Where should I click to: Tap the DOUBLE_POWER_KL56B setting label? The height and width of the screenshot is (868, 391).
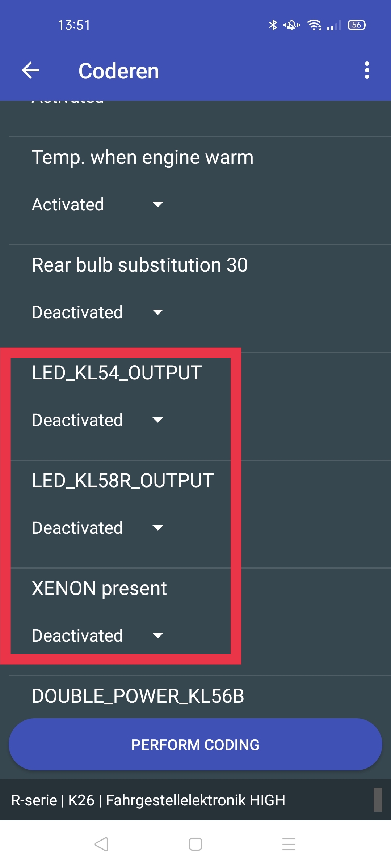(x=138, y=696)
